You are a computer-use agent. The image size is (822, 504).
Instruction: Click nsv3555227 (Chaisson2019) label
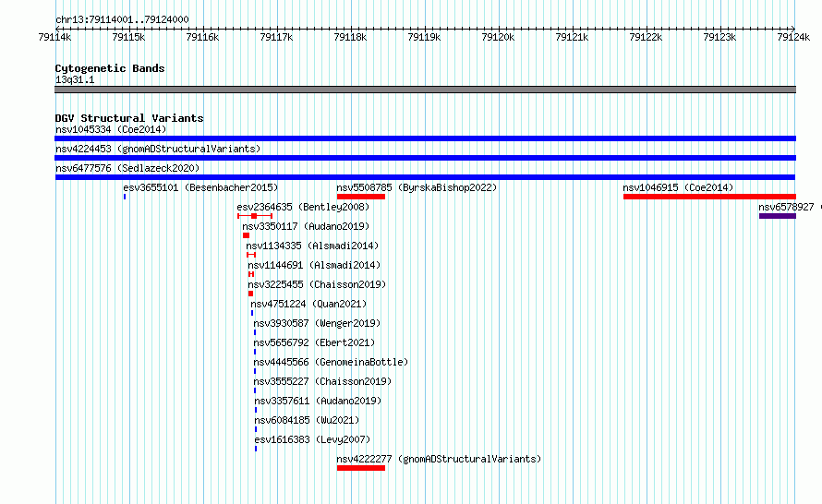[x=322, y=381]
